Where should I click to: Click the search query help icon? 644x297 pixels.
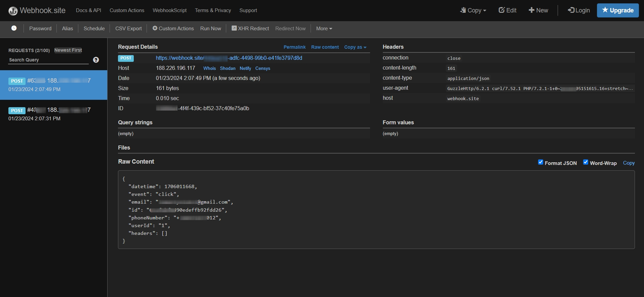[x=96, y=60]
